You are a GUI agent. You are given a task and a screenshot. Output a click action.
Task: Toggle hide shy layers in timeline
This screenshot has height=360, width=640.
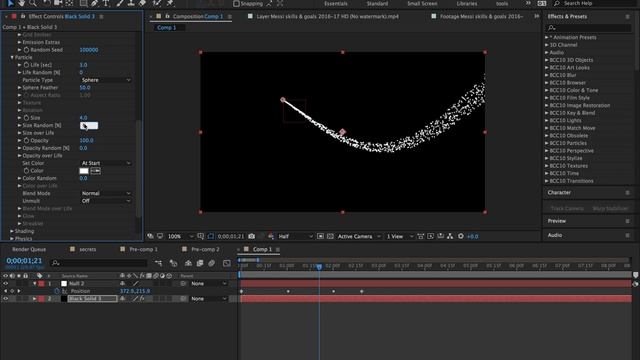pyautogui.click(x=188, y=263)
